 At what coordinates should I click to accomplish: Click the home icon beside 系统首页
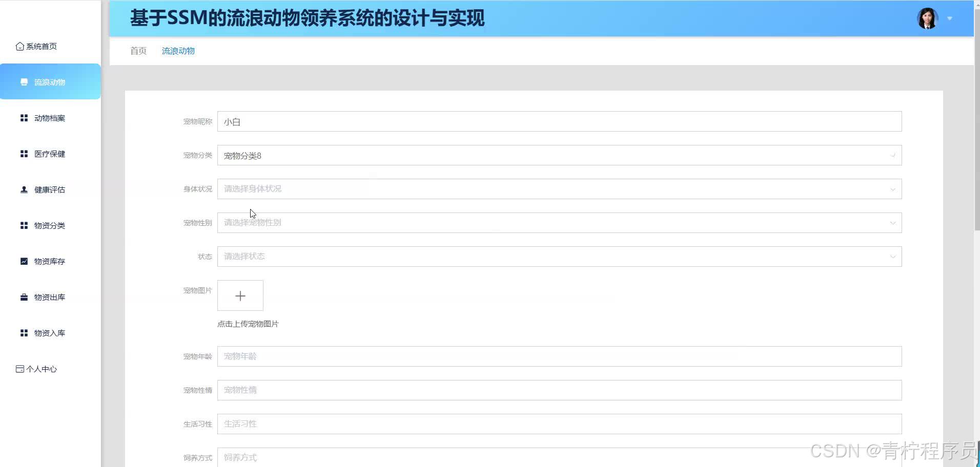pos(20,47)
